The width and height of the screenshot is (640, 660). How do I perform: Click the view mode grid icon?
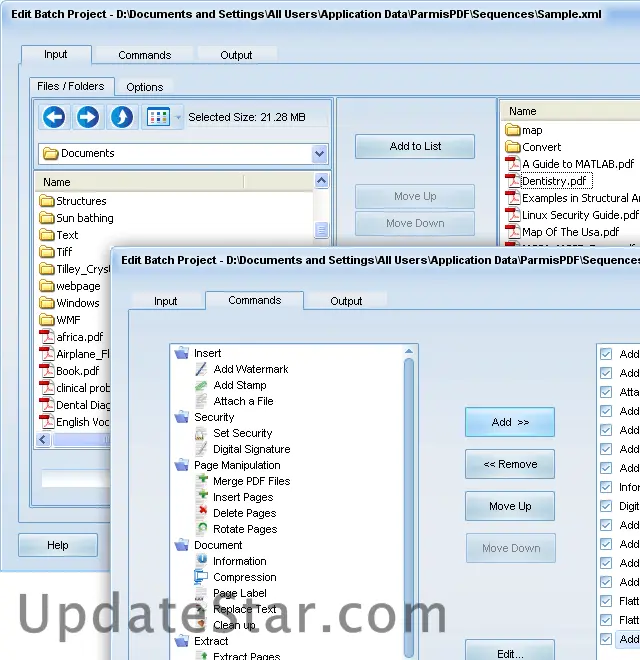point(158,117)
